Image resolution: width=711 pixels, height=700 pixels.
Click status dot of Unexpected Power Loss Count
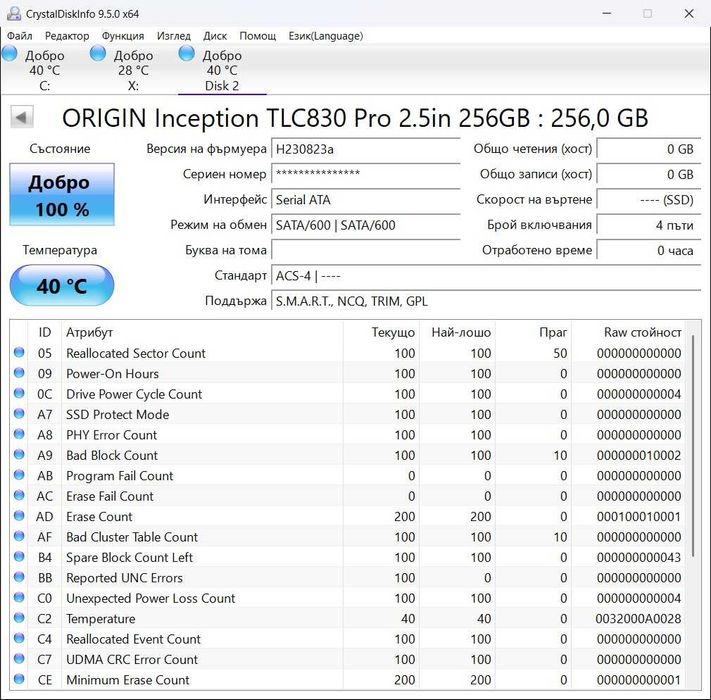click(x=19, y=597)
